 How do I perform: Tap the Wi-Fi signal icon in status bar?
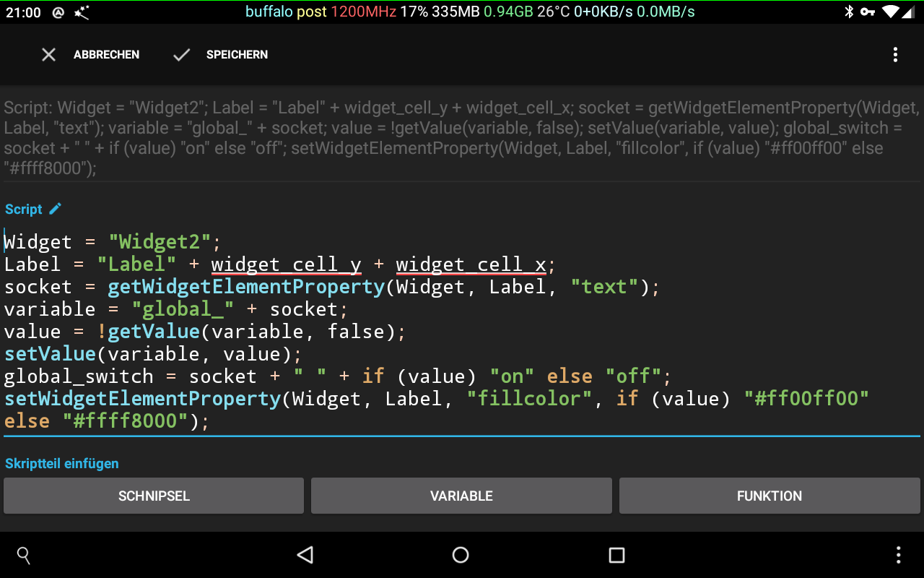click(891, 12)
